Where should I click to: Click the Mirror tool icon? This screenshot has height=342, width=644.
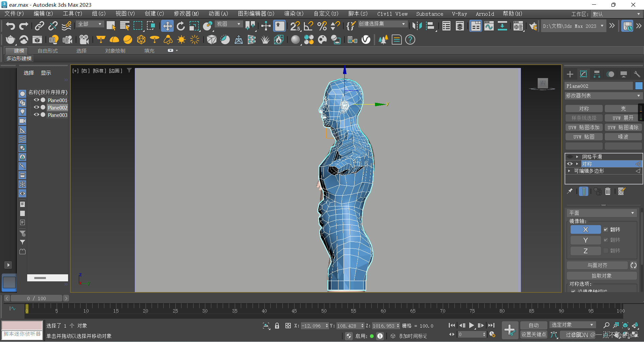coord(417,26)
